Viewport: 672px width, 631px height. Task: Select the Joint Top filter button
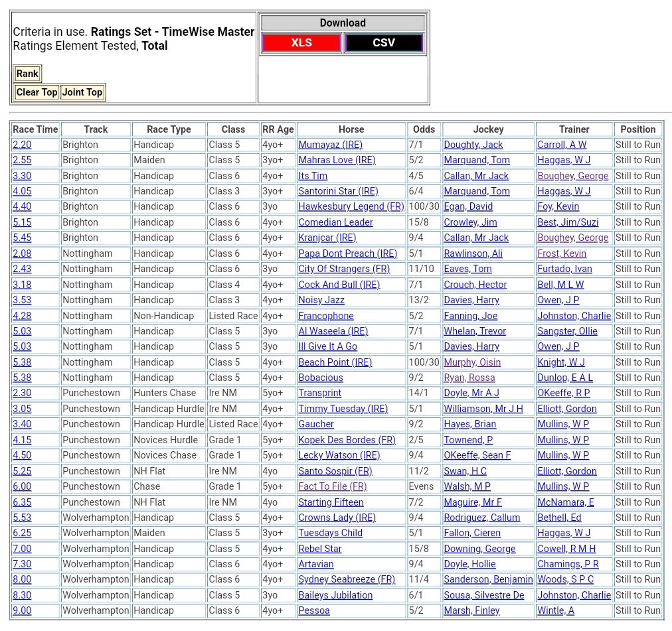click(82, 92)
